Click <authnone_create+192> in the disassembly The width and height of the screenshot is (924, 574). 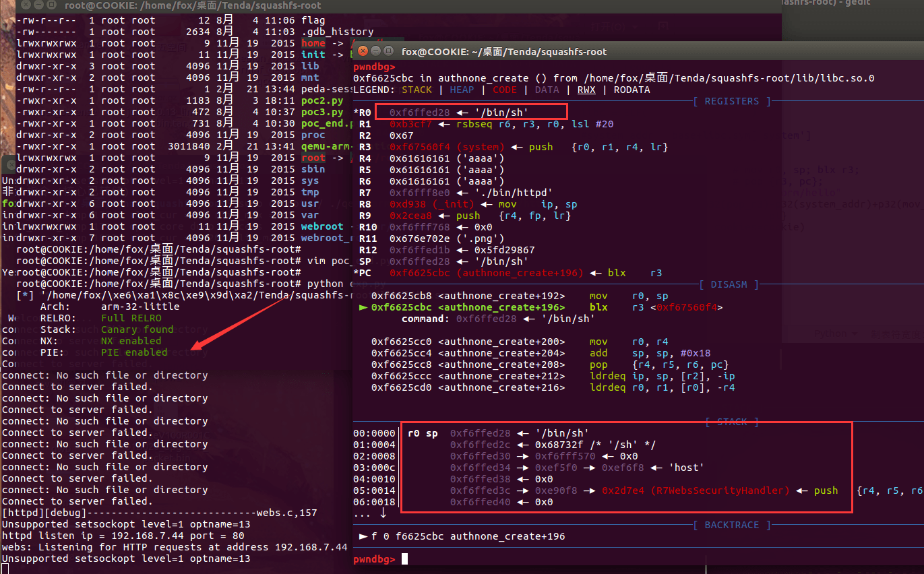coord(502,296)
